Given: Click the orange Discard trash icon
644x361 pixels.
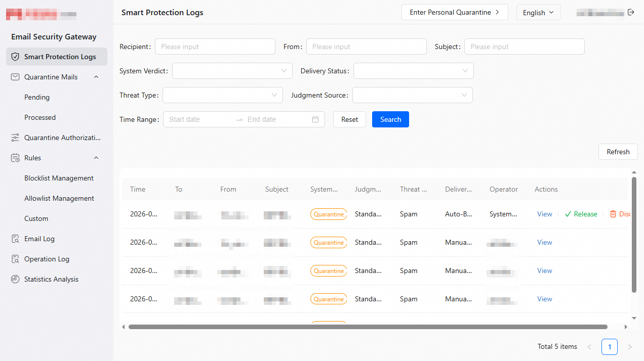Looking at the screenshot, I should (613, 214).
